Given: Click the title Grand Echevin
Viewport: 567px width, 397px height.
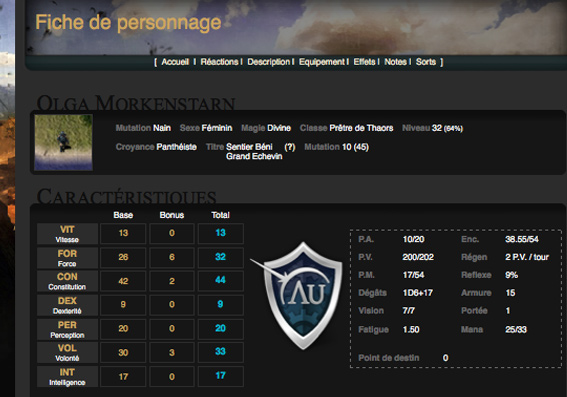Looking at the screenshot, I should [254, 157].
